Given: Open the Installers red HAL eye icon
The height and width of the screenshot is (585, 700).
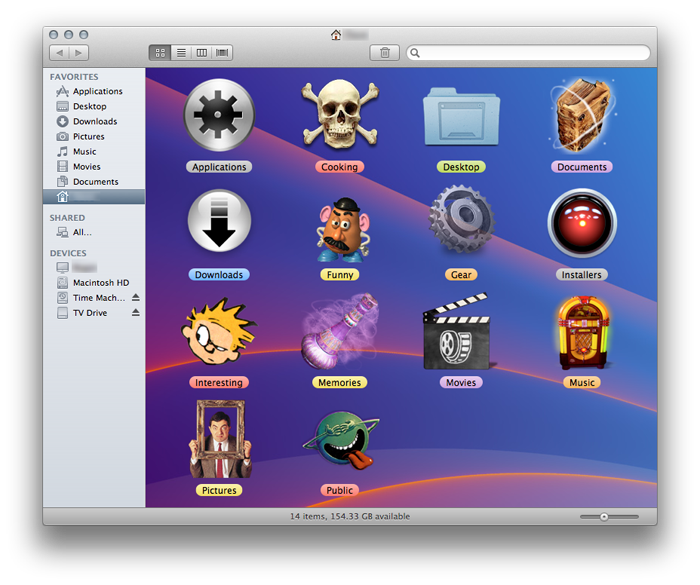Looking at the screenshot, I should click(582, 222).
